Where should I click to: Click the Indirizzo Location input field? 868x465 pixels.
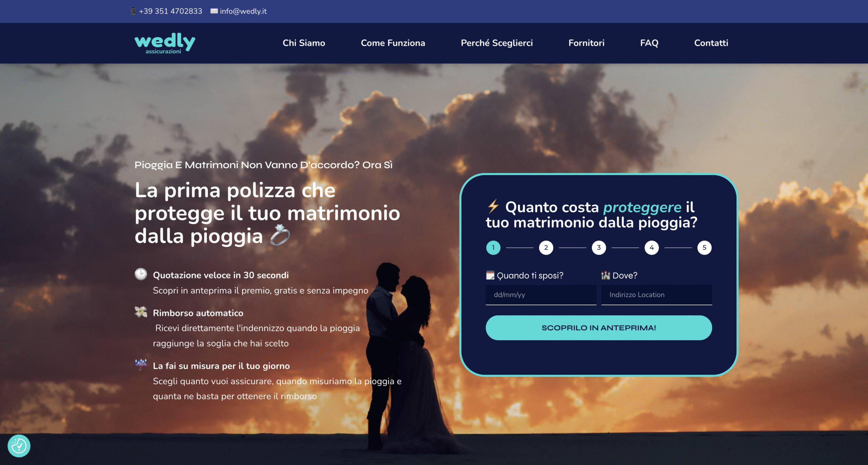pyautogui.click(x=657, y=295)
